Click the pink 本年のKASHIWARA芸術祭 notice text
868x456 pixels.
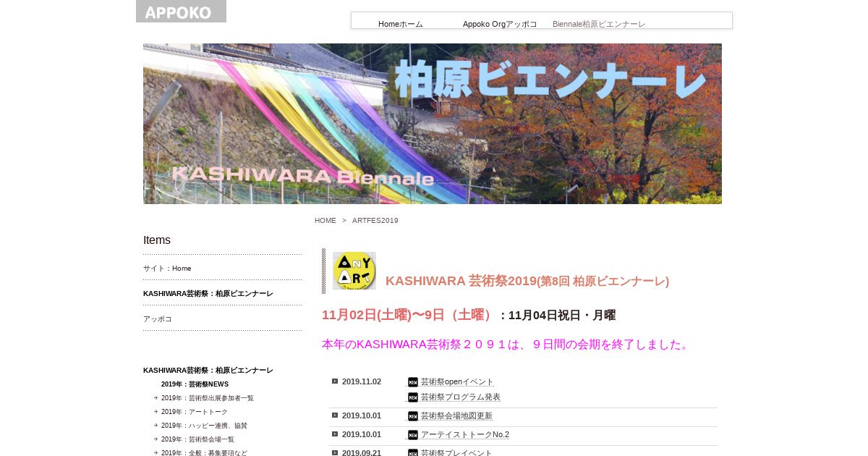[x=507, y=345]
